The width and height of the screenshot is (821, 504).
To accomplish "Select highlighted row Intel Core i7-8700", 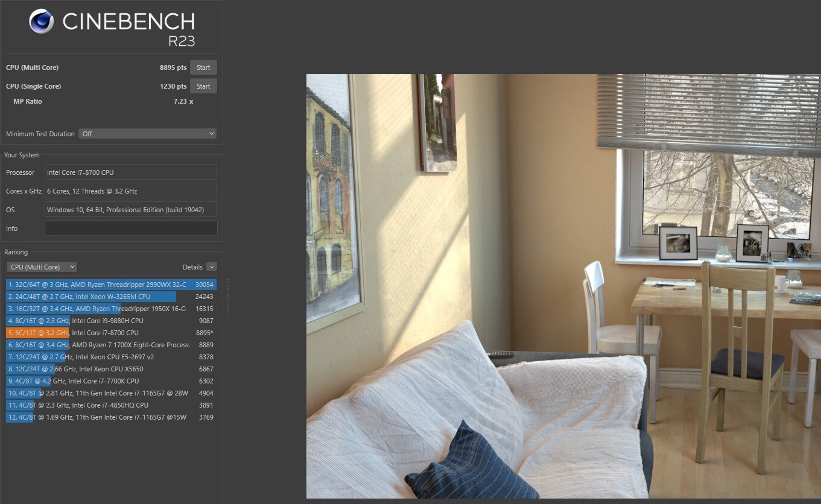I will pos(111,333).
